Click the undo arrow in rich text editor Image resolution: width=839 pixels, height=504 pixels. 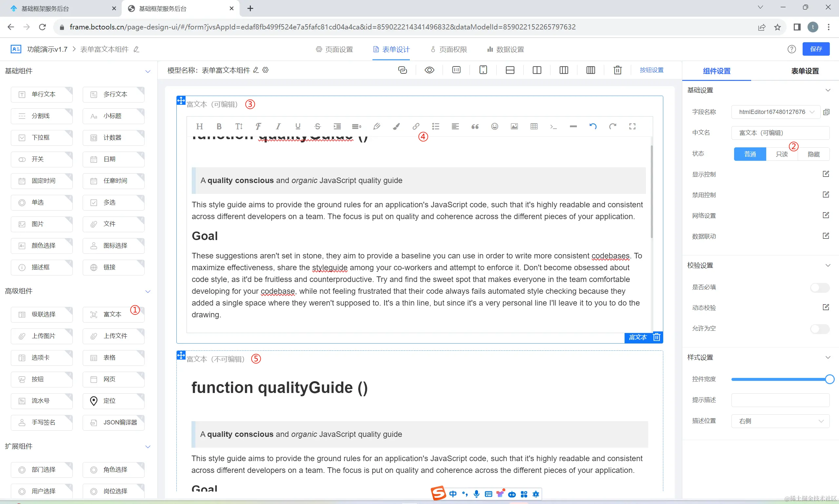tap(593, 126)
